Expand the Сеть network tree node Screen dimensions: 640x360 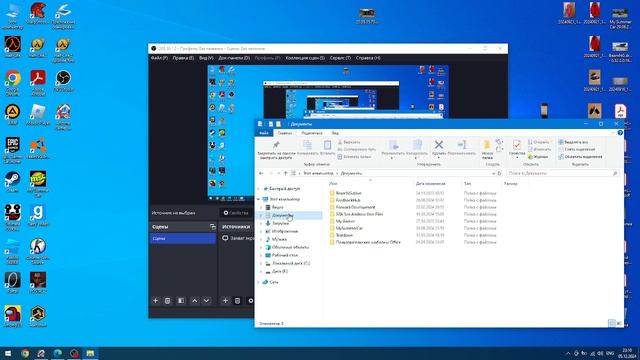[259, 282]
